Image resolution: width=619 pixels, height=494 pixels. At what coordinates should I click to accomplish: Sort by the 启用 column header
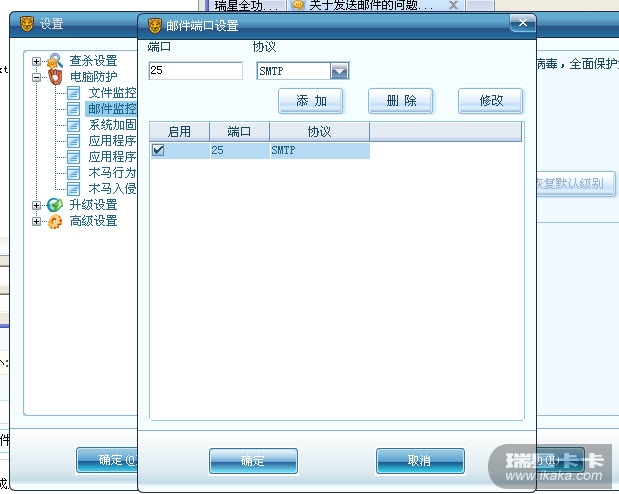(x=180, y=131)
